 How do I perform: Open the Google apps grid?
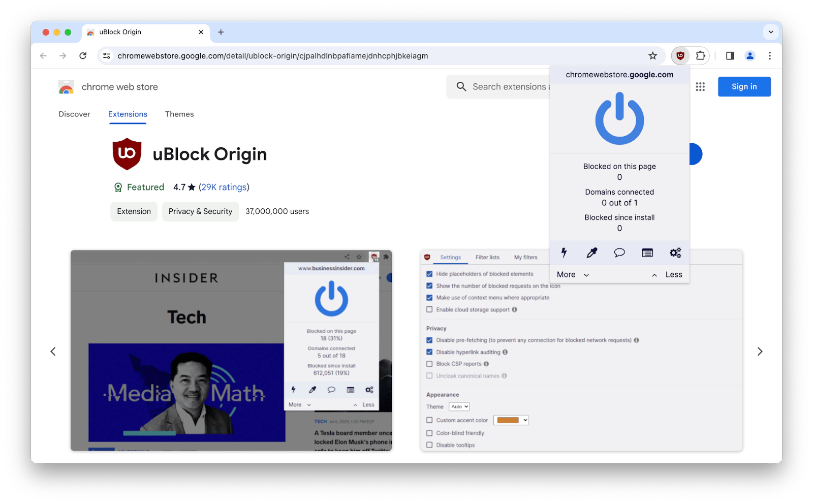click(701, 87)
